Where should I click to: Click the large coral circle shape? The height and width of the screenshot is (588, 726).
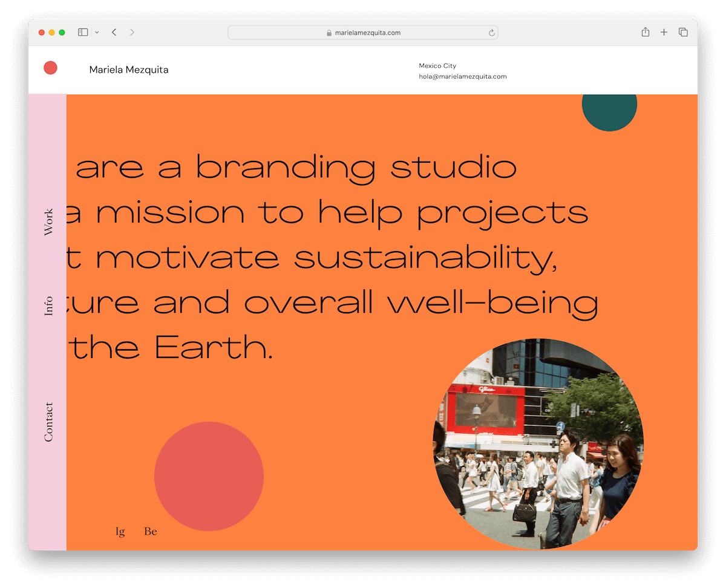click(209, 476)
